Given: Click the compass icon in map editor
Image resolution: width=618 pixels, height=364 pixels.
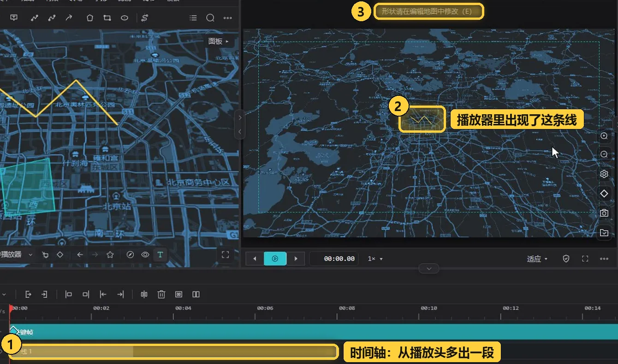Looking at the screenshot, I should [130, 255].
